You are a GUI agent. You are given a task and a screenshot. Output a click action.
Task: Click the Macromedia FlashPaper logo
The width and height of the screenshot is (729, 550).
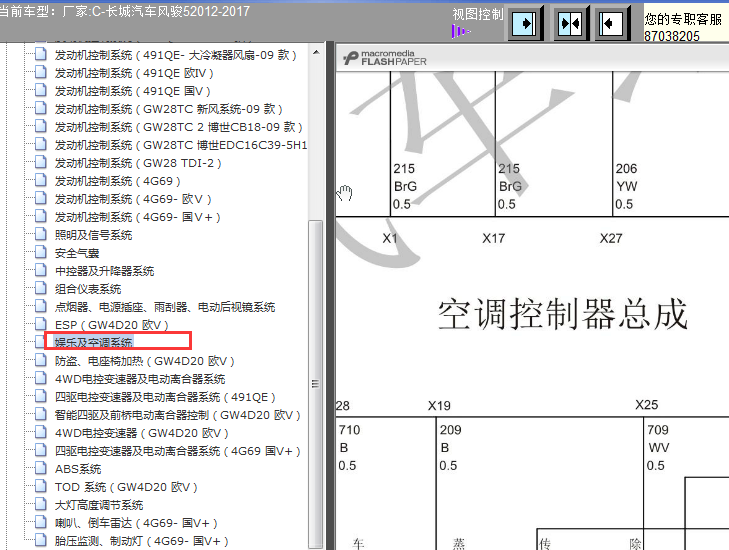click(384, 58)
